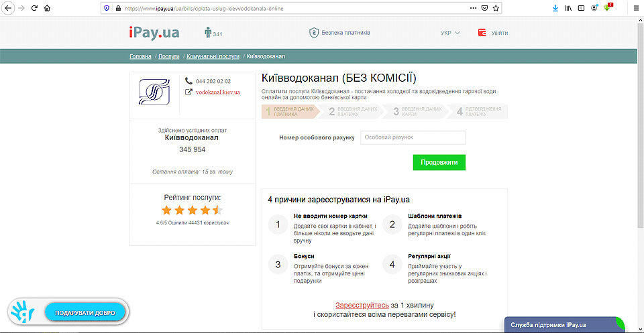The height and width of the screenshot is (333, 644).
Task: Click the external link icon beside vodokanal.kiev.ua
Action: 189,92
